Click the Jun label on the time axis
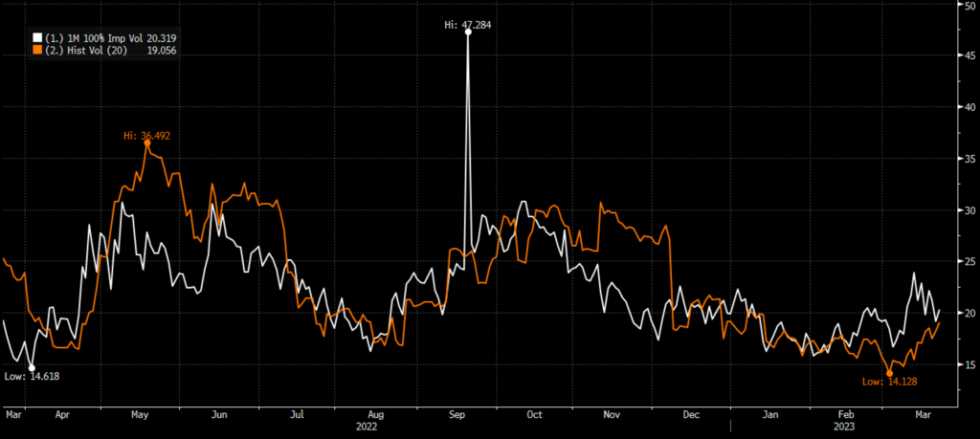The height and width of the screenshot is (439, 980). pos(219,416)
